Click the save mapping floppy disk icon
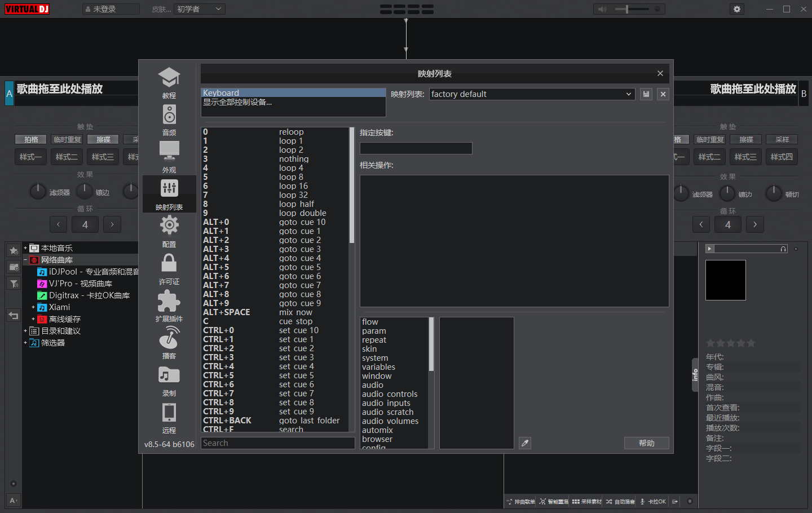 pos(646,94)
